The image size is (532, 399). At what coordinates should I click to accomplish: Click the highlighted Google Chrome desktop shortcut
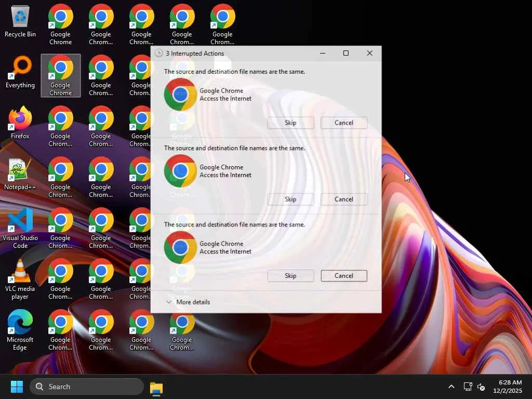pyautogui.click(x=61, y=75)
